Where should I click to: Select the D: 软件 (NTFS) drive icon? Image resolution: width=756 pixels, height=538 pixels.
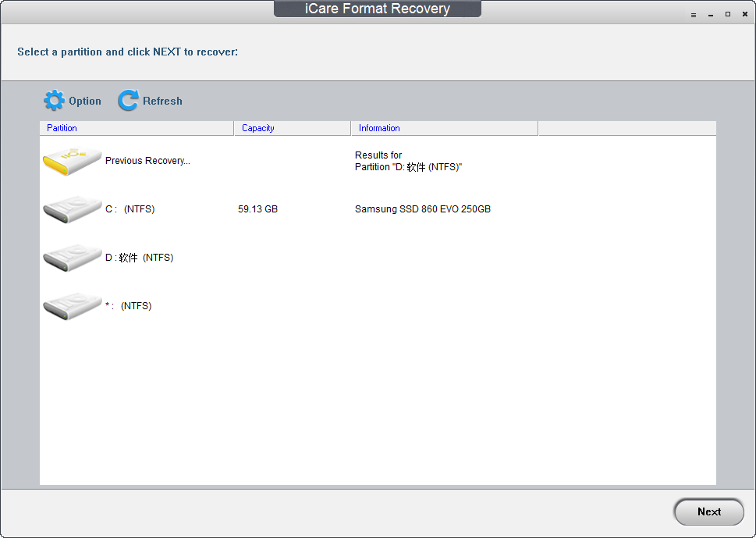[x=72, y=258]
